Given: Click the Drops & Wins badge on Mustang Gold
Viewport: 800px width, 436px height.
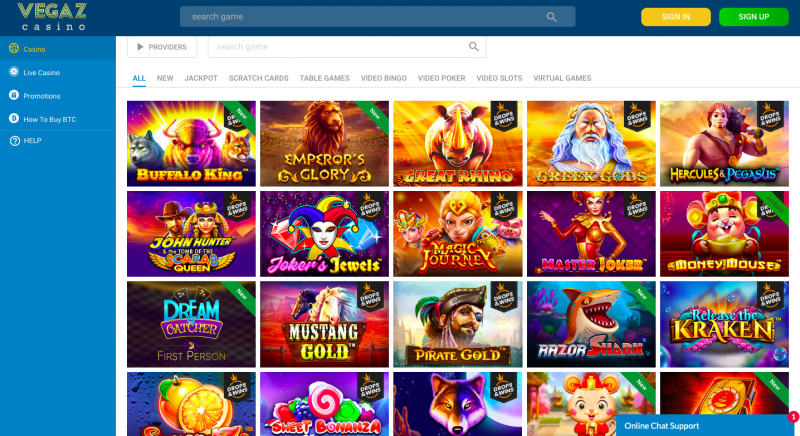Looking at the screenshot, I should (x=370, y=297).
